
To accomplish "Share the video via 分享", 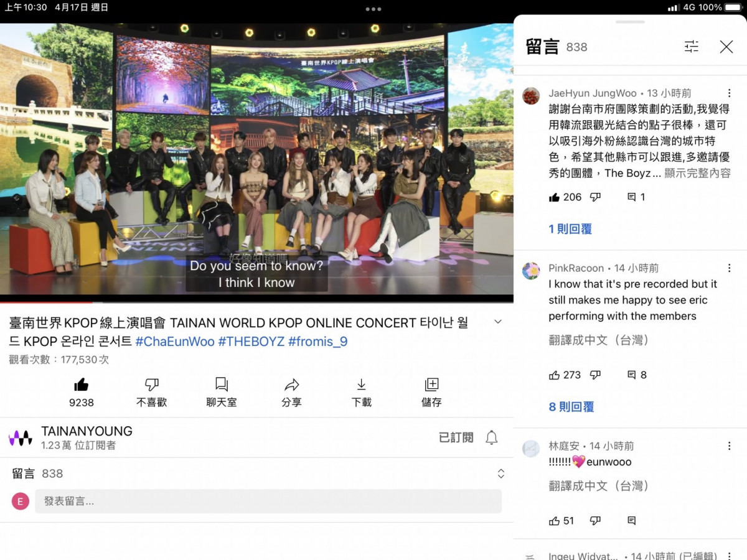I will (x=291, y=393).
